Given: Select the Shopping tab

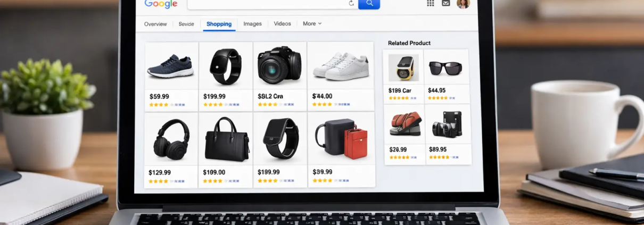Looking at the screenshot, I should click(x=219, y=24).
